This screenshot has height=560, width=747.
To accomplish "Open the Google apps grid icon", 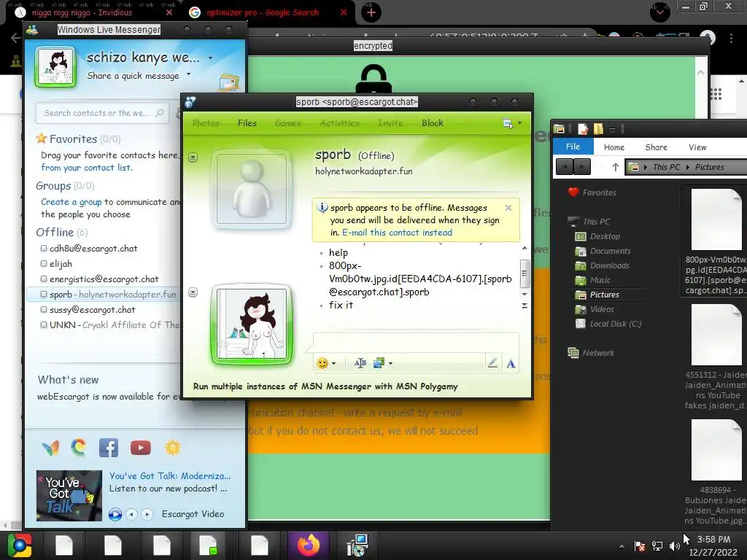I will pyautogui.click(x=716, y=94).
